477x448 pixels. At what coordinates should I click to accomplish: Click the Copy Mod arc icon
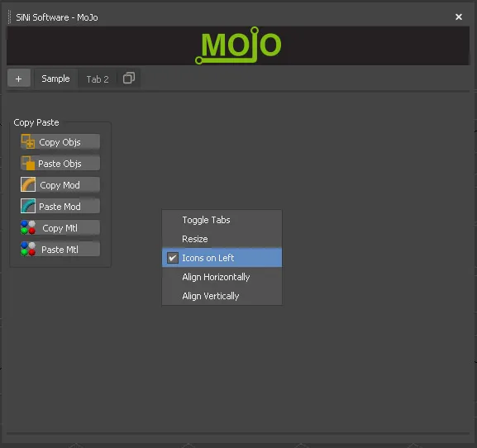(x=28, y=184)
